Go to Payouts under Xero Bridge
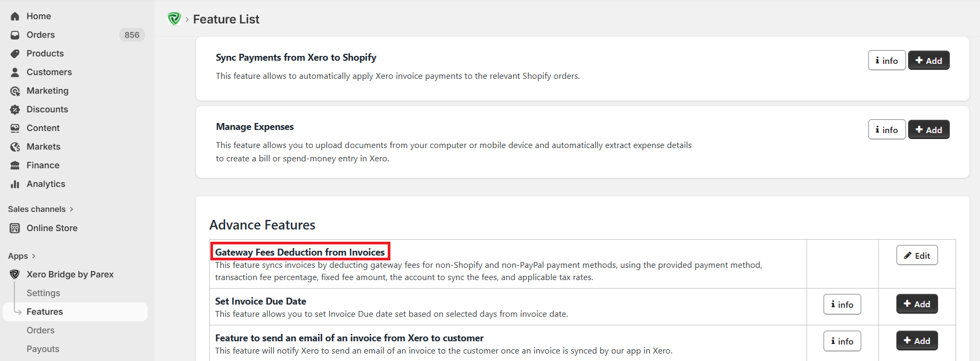Image resolution: width=980 pixels, height=361 pixels. 43,349
